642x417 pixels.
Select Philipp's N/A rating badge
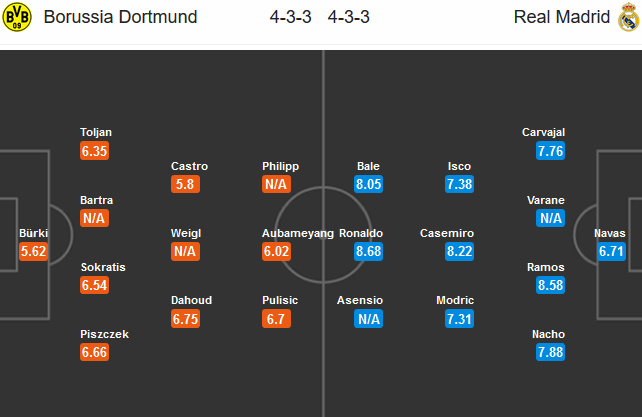pyautogui.click(x=276, y=184)
